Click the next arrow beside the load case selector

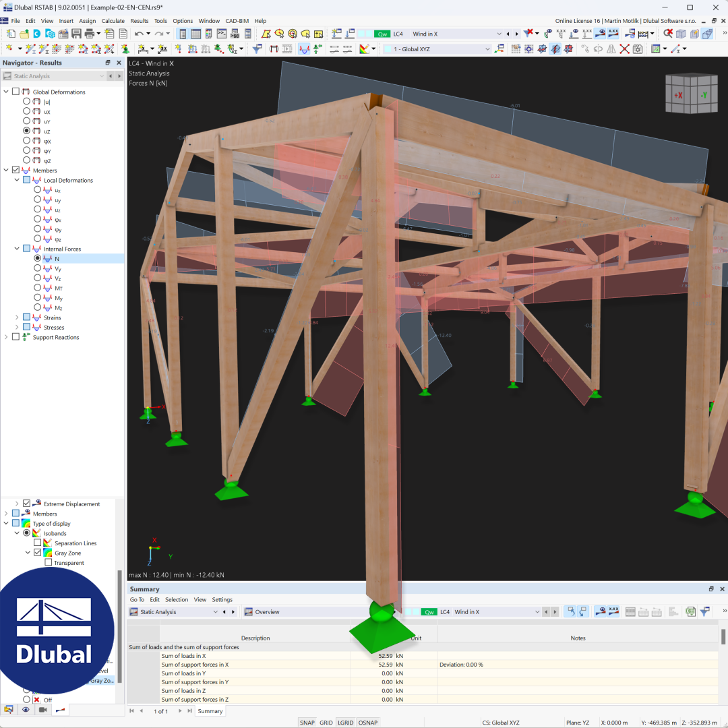(516, 32)
